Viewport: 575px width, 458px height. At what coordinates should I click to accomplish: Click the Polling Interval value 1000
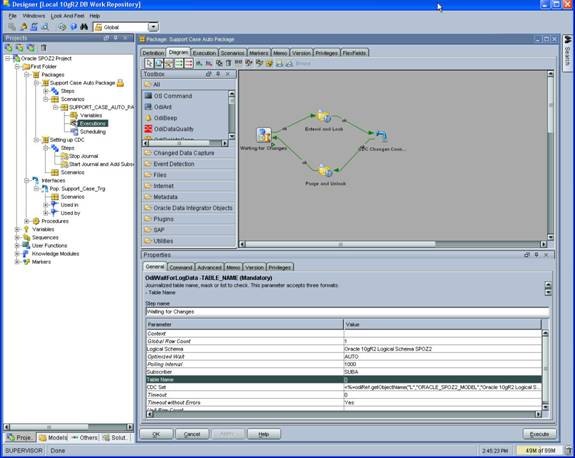[x=350, y=364]
